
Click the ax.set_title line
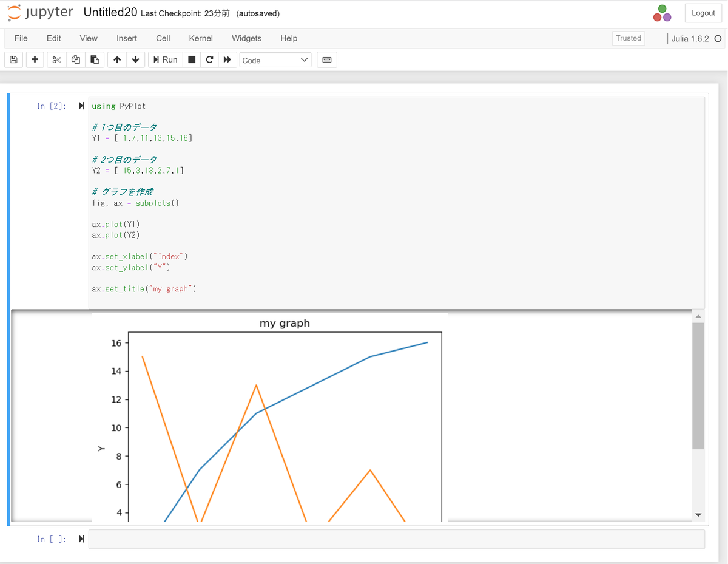click(144, 289)
